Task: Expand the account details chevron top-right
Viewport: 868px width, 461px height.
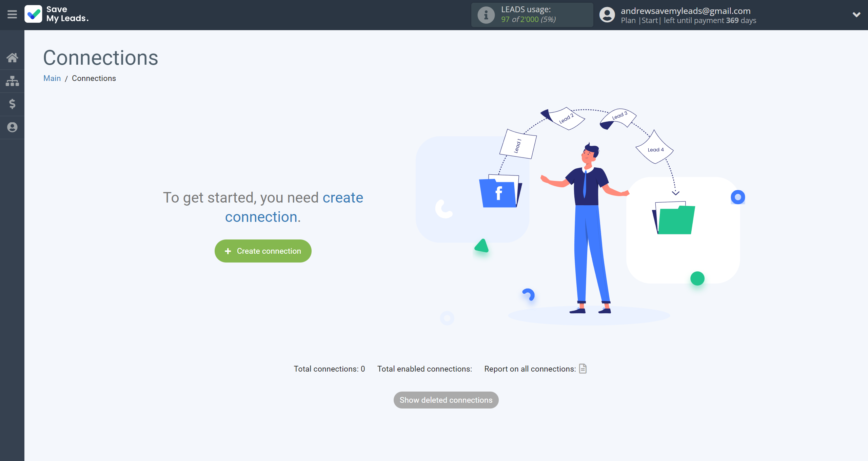Action: (x=856, y=14)
